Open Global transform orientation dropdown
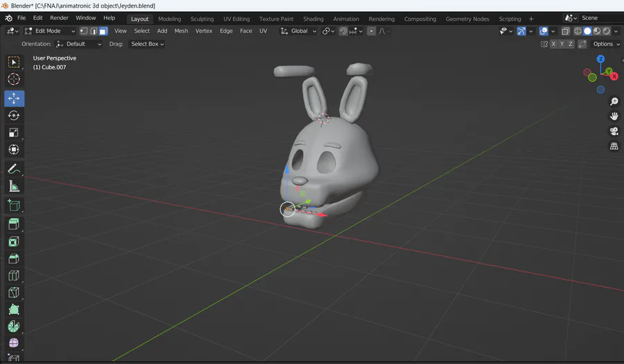This screenshot has width=624, height=364. [299, 31]
